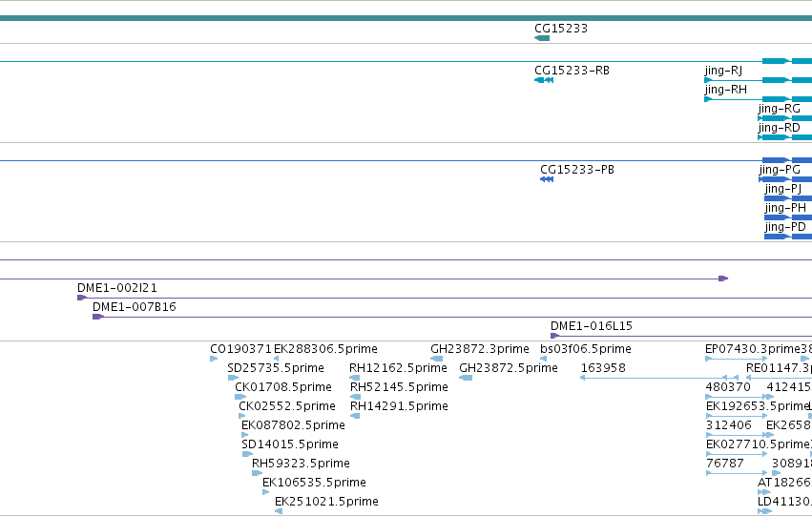Click the jing-RG transcript label
Image resolution: width=812 pixels, height=516 pixels.
(x=779, y=109)
